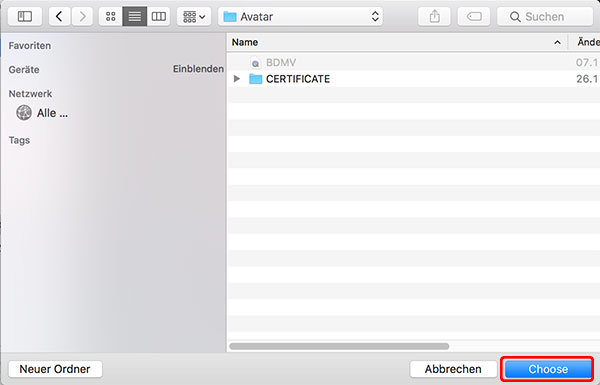The image size is (600, 385).
Task: Create a folder with Neuer Ordner
Action: (x=55, y=369)
